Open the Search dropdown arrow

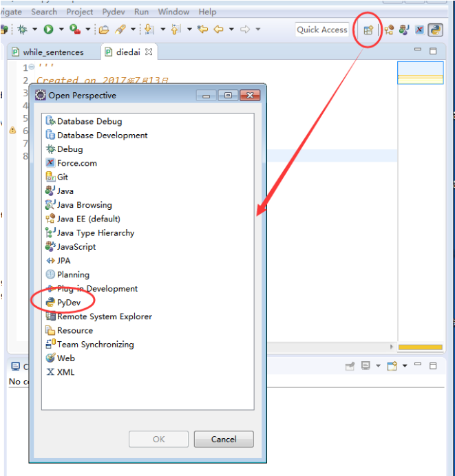[133, 30]
